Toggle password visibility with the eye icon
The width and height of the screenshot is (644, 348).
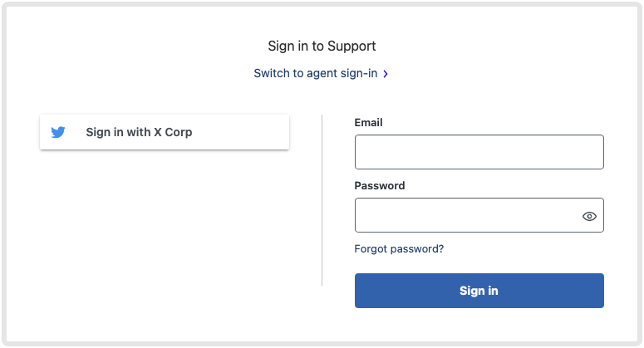tap(589, 216)
